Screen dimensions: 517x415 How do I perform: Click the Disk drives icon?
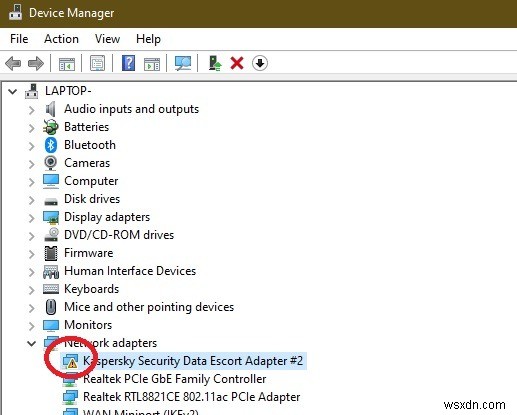click(51, 201)
